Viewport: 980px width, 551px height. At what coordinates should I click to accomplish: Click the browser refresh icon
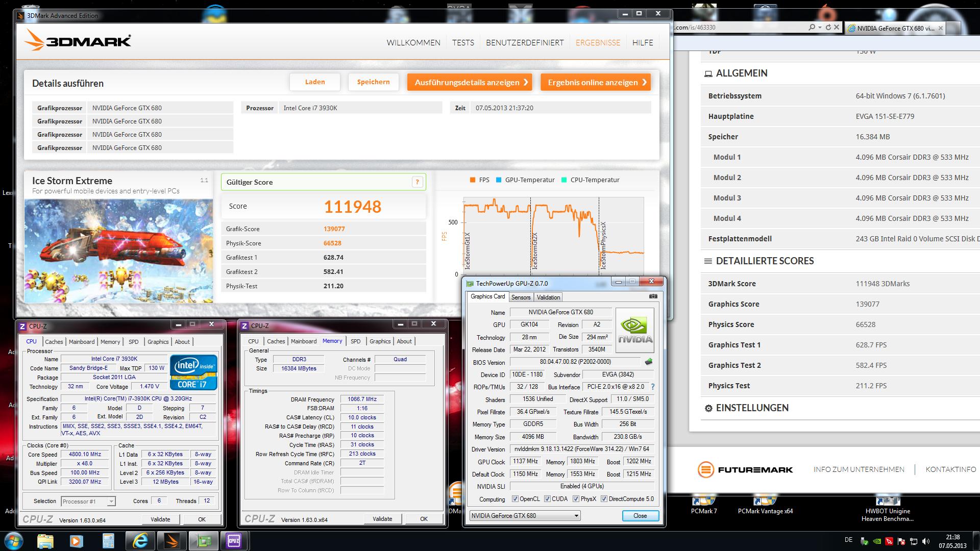(828, 28)
